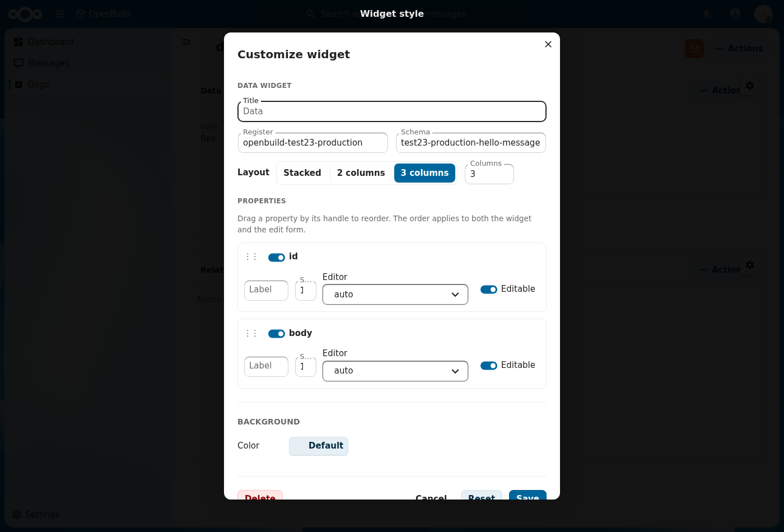Open the Register dropdown field
Viewport: 784px width, 532px height.
[x=313, y=143]
